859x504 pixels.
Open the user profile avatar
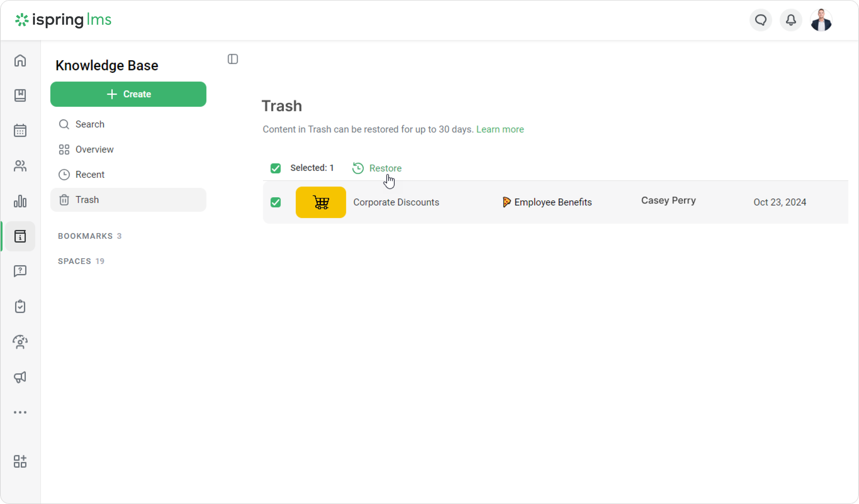pyautogui.click(x=821, y=20)
